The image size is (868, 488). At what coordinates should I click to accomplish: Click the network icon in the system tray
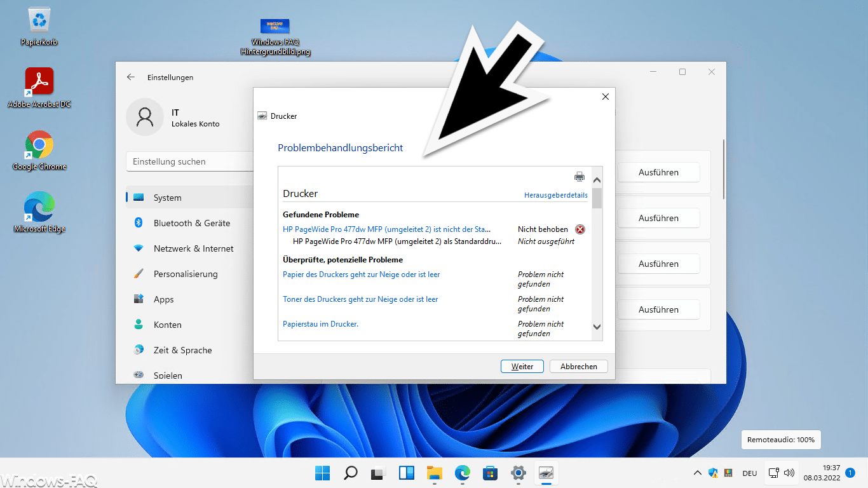pos(773,473)
